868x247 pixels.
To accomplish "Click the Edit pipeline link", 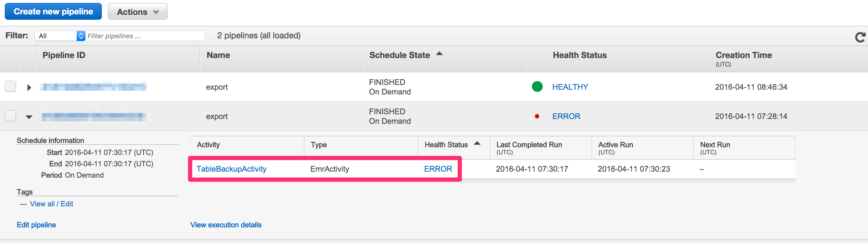I will click(37, 225).
